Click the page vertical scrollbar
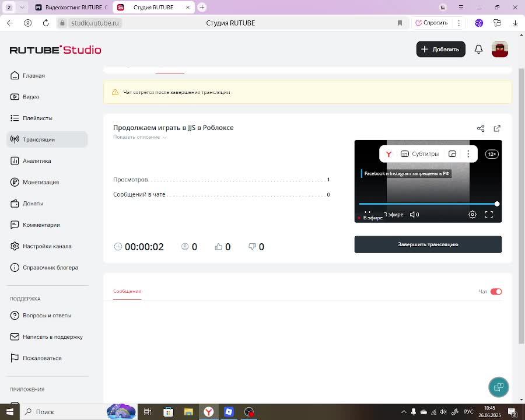The width and height of the screenshot is (525, 420). point(521,206)
